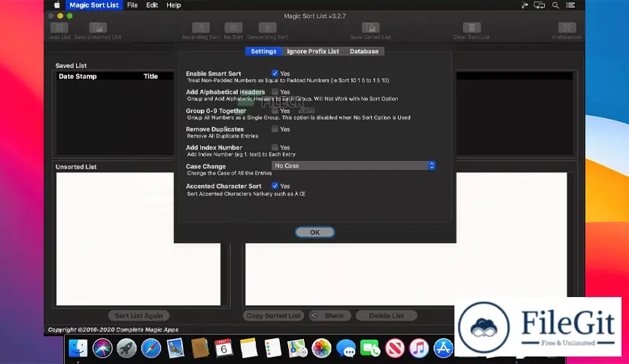Open Reminders icon in the dock
The height and width of the screenshot is (364, 629).
(x=273, y=348)
